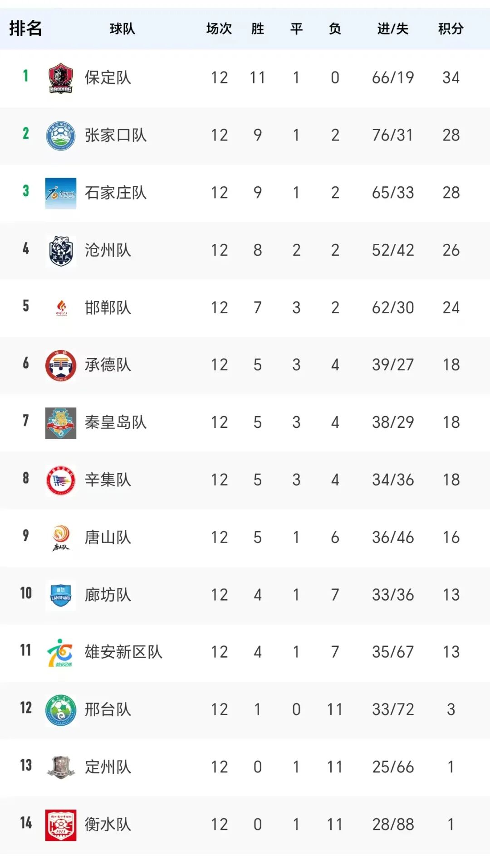Click the 邢台队 green round crest
The image size is (490, 868).
pyautogui.click(x=61, y=710)
